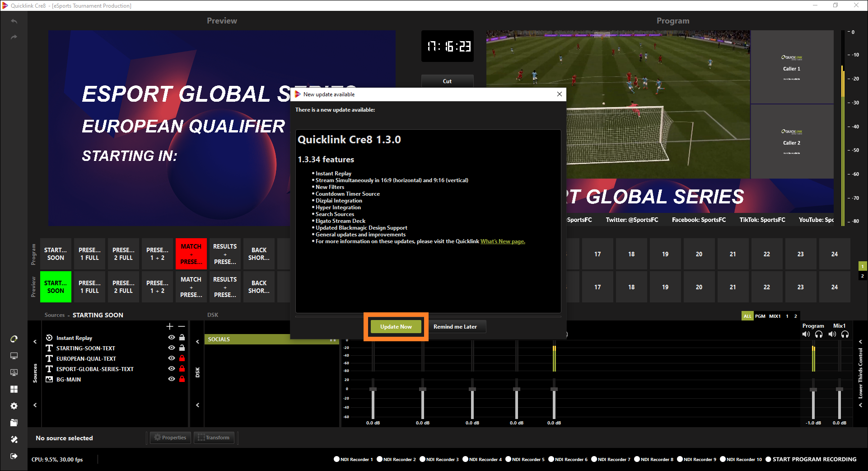This screenshot has width=868, height=471.
Task: Select the MATCH + PRESE scene in Preview row
Action: click(191, 287)
